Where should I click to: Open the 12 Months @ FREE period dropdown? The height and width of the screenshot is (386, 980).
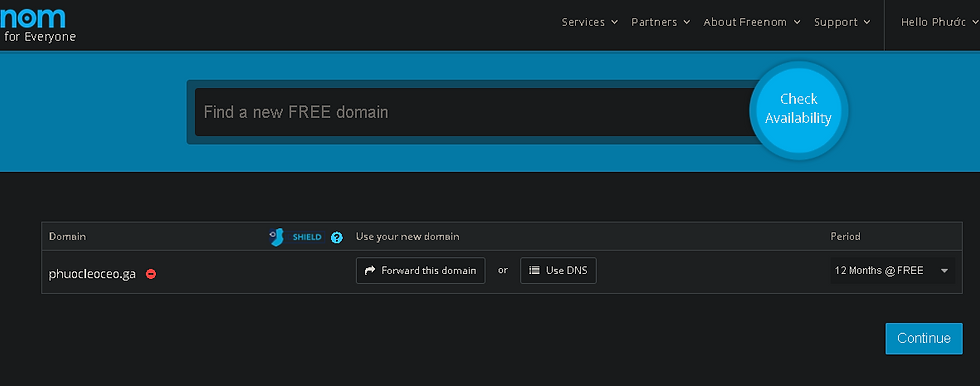point(892,270)
